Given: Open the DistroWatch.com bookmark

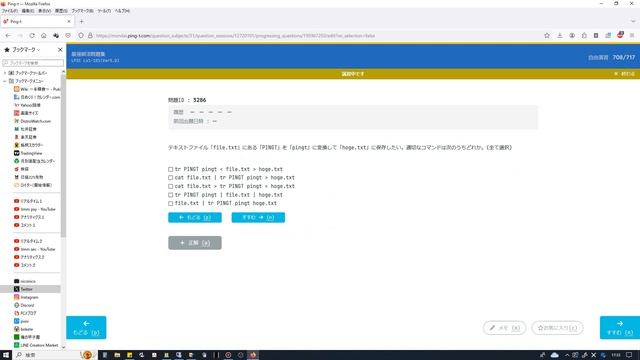Looking at the screenshot, I should [x=32, y=121].
